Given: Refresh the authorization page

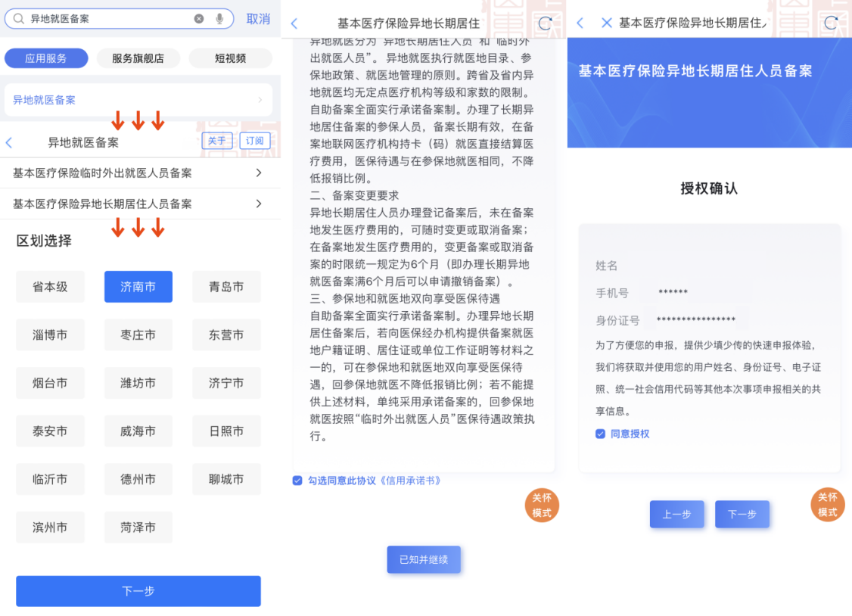Looking at the screenshot, I should pyautogui.click(x=831, y=23).
